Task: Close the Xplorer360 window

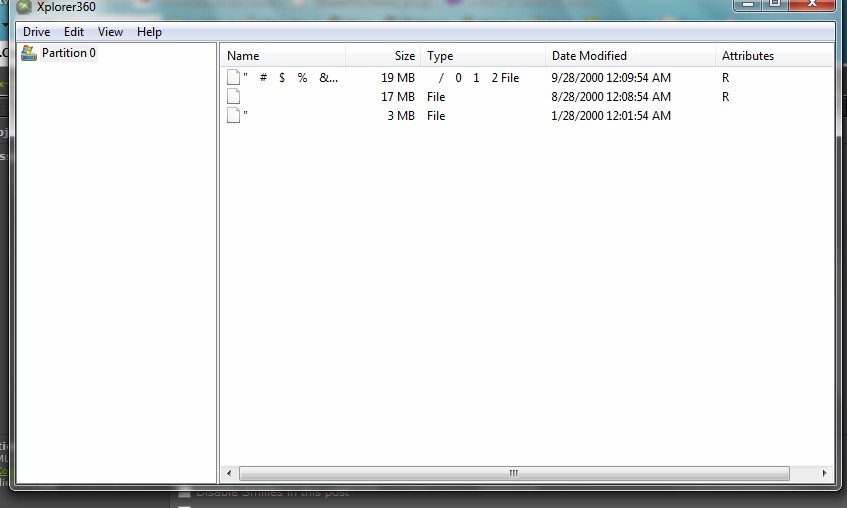Action: click(x=813, y=4)
